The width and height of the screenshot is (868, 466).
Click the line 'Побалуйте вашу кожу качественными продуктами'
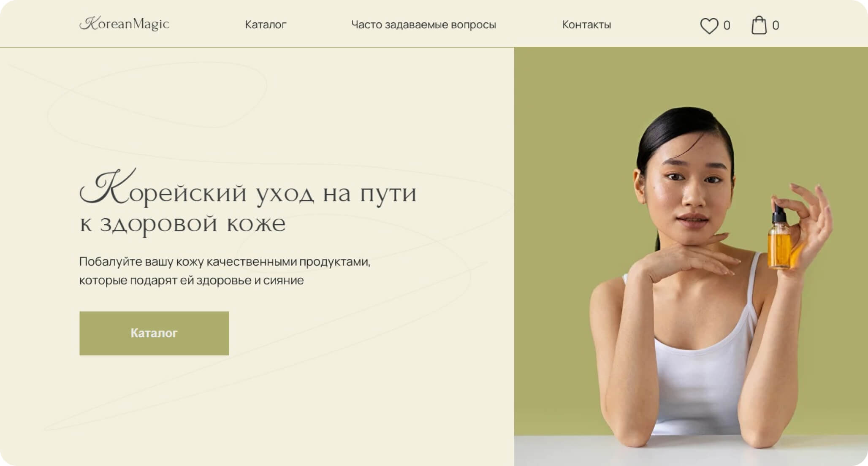225,262
